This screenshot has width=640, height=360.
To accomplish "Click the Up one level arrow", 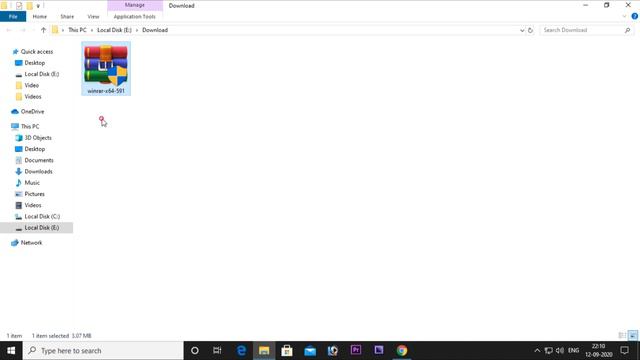I will tap(43, 30).
